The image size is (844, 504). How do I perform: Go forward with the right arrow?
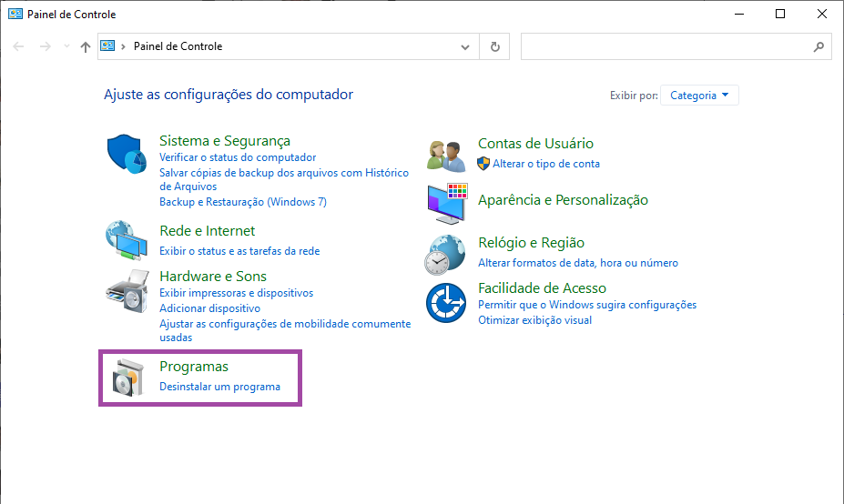pyautogui.click(x=46, y=46)
